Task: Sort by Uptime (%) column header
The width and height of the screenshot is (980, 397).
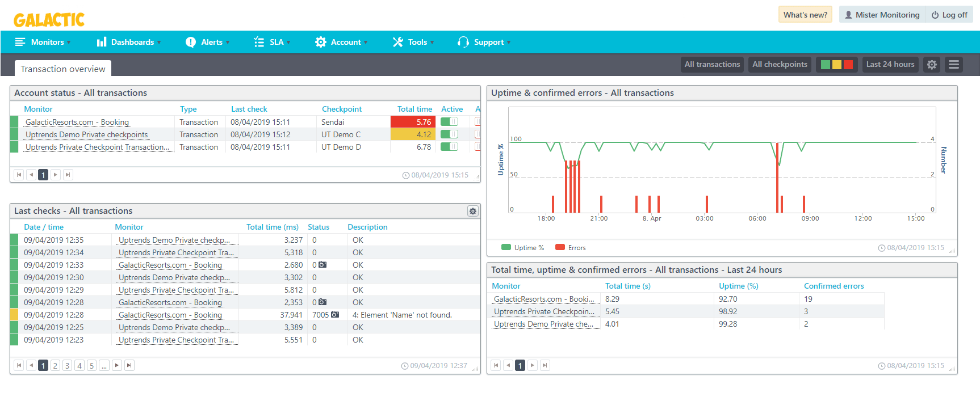Action: (x=738, y=286)
